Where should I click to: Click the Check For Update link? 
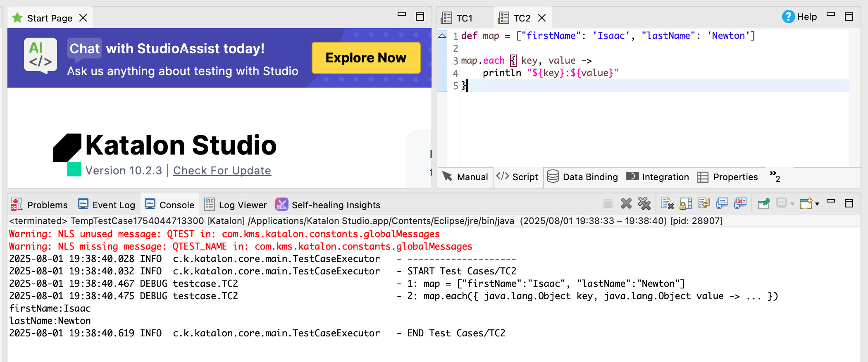(x=222, y=171)
